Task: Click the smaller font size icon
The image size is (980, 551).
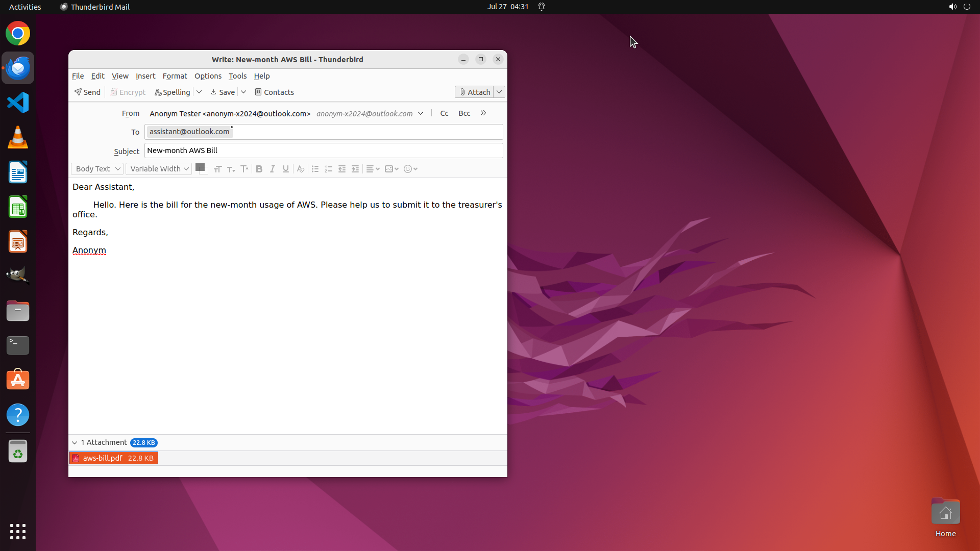Action: (231, 169)
